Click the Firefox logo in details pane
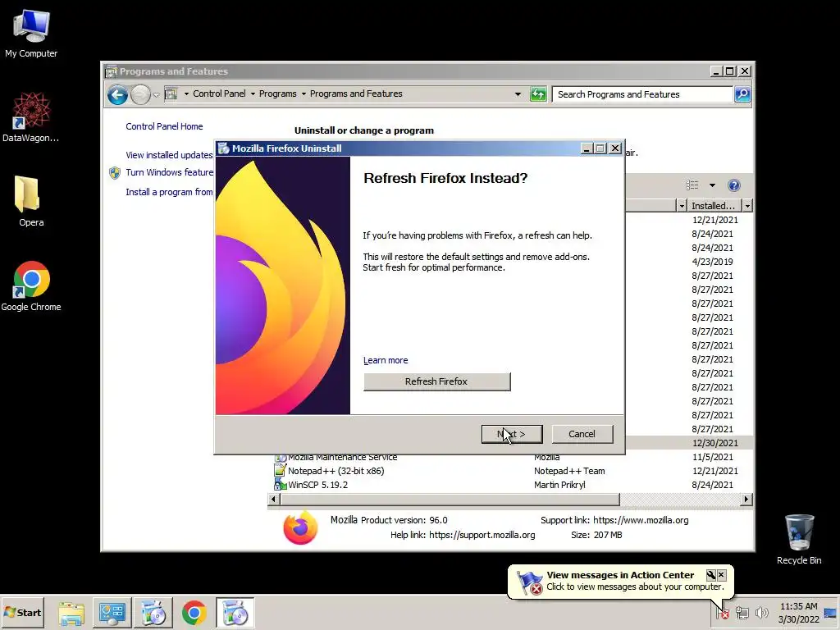Screen dimensions: 840x630 300,527
